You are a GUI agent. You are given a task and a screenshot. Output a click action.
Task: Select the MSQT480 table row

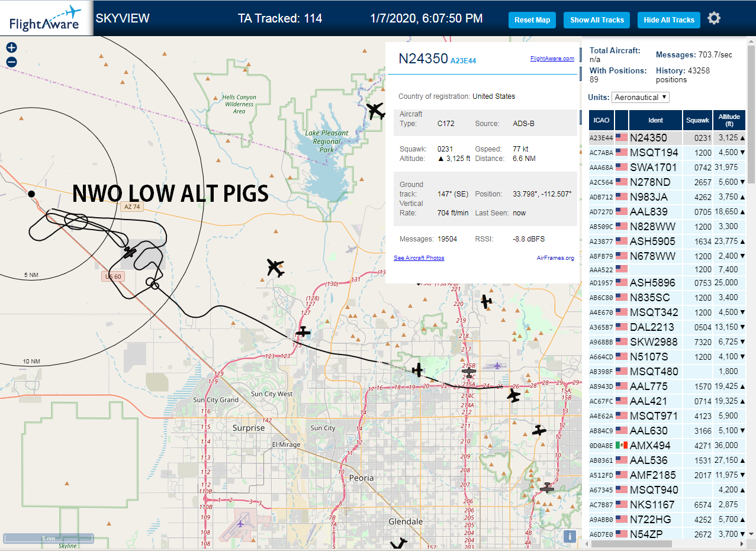pyautogui.click(x=668, y=371)
